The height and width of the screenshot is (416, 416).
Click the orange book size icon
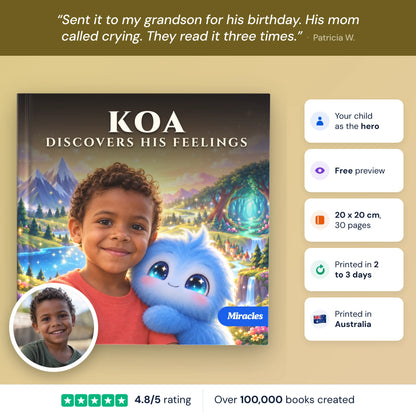pos(320,220)
